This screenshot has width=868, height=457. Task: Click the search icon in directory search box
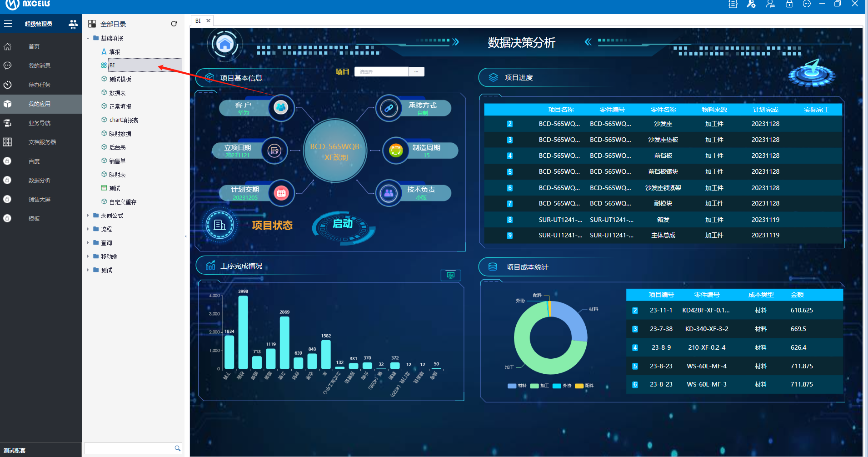tap(177, 448)
